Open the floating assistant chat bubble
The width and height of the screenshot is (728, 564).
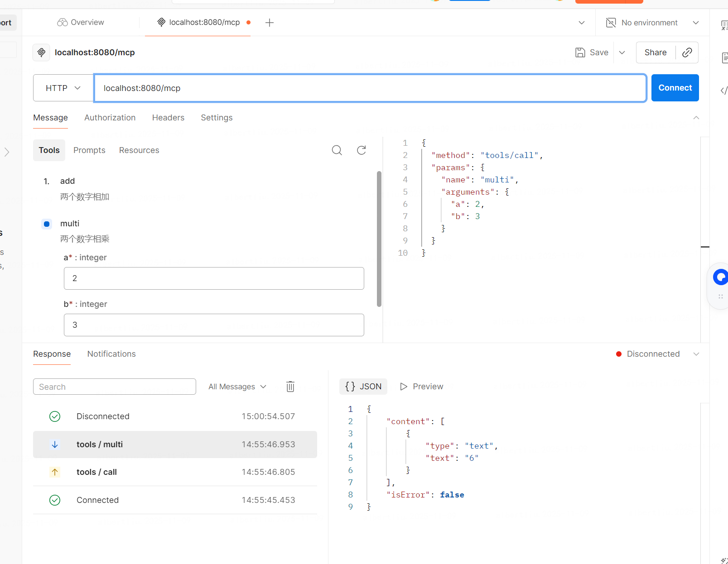point(720,277)
